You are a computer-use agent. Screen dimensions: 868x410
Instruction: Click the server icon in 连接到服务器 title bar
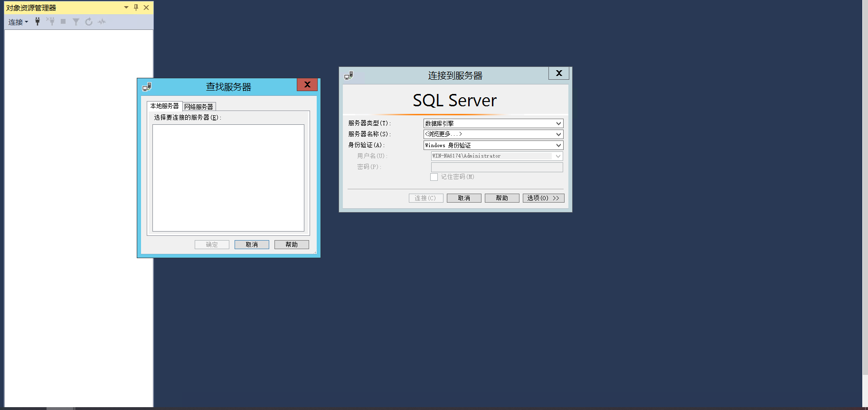click(x=349, y=75)
